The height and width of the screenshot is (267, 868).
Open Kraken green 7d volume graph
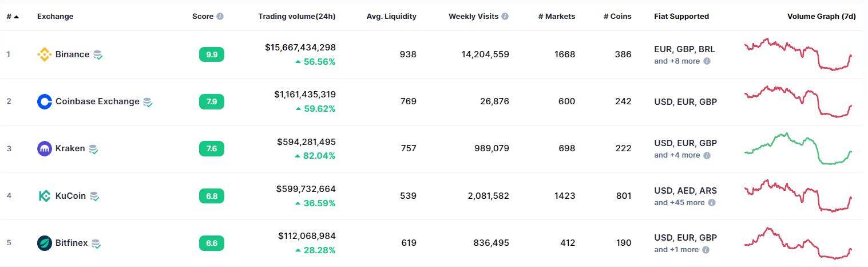click(x=798, y=148)
